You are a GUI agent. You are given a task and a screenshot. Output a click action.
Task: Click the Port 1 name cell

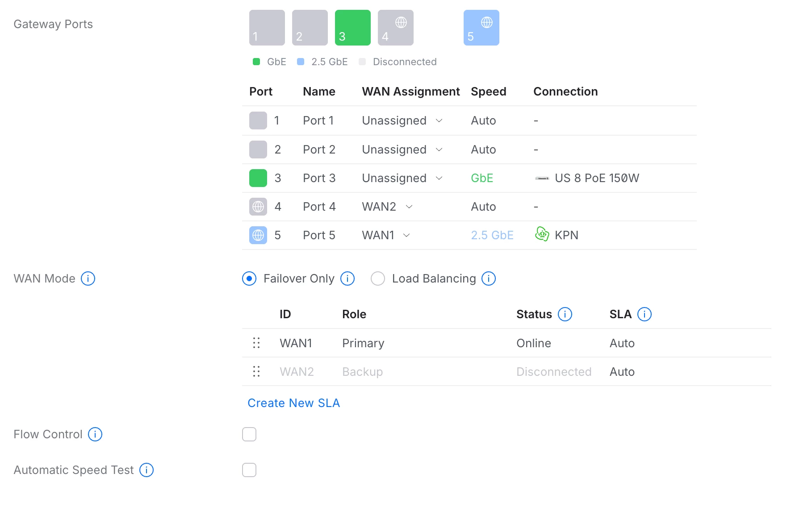point(318,121)
